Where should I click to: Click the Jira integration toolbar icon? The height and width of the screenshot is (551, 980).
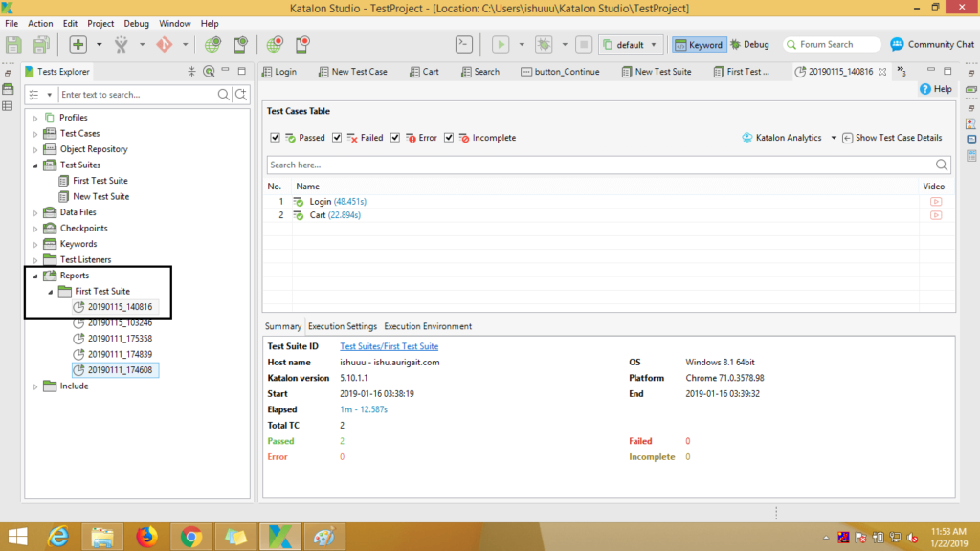tap(121, 44)
